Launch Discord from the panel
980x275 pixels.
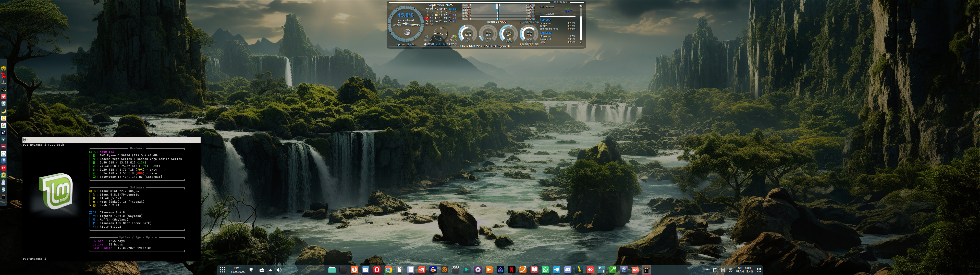coord(568,270)
